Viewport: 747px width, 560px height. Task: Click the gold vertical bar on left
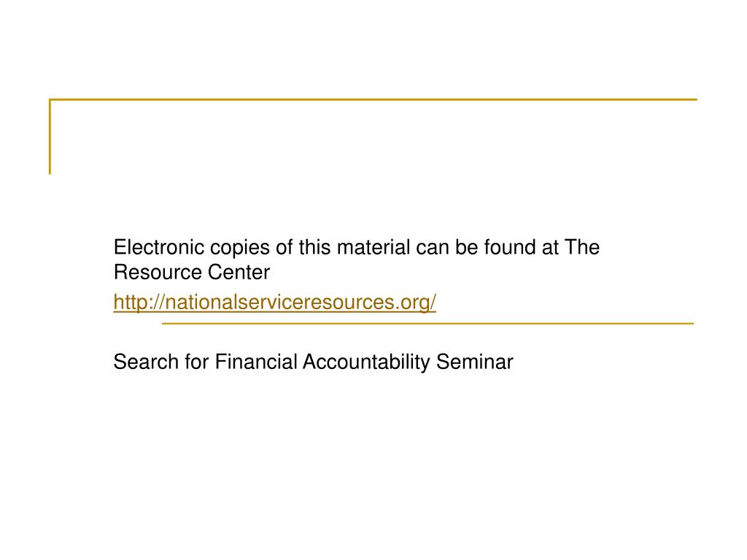[50, 137]
